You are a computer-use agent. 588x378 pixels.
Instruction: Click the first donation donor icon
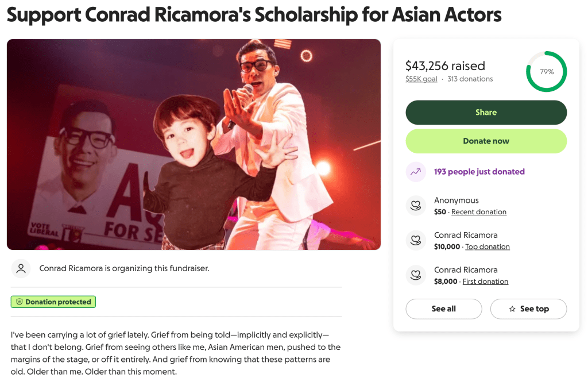tap(416, 275)
